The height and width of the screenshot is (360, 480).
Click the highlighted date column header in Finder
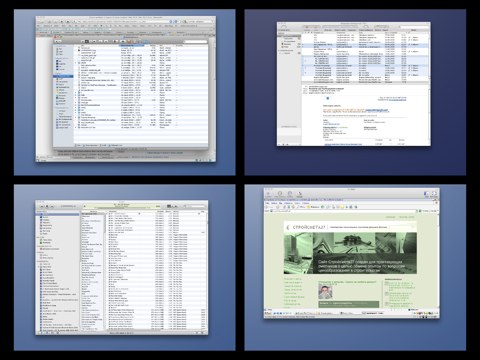pyautogui.click(x=132, y=45)
